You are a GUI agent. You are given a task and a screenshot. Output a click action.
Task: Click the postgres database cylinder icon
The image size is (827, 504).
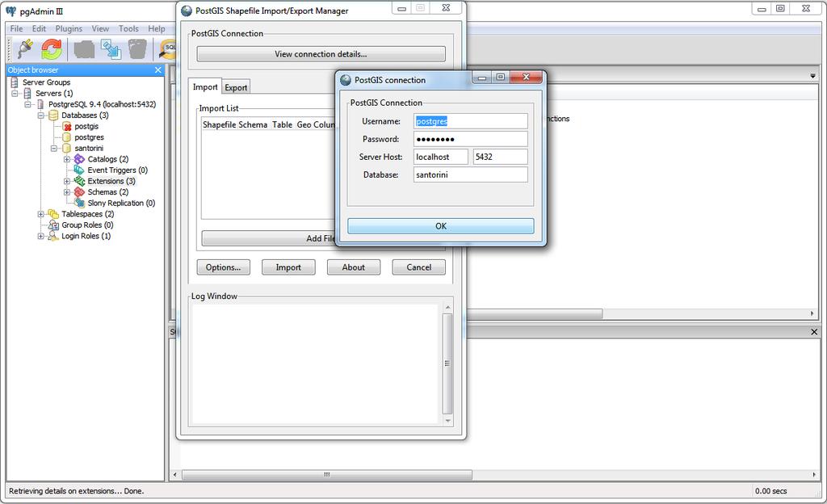pos(66,137)
